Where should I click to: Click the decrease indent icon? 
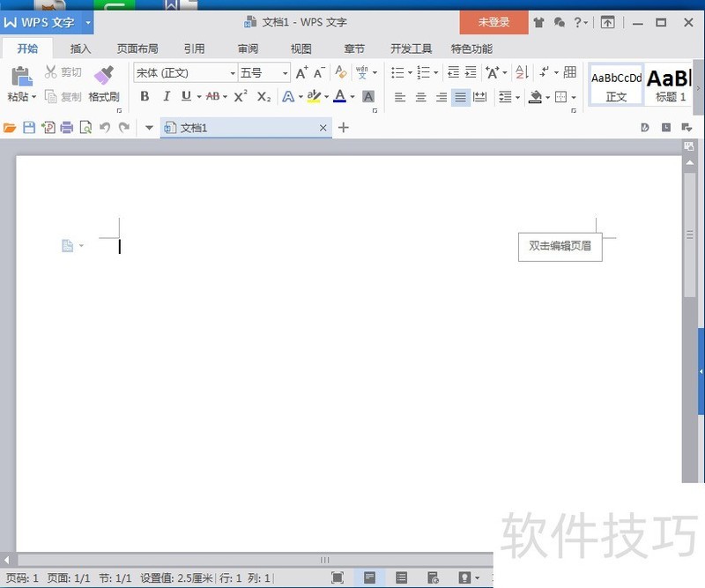[x=453, y=73]
